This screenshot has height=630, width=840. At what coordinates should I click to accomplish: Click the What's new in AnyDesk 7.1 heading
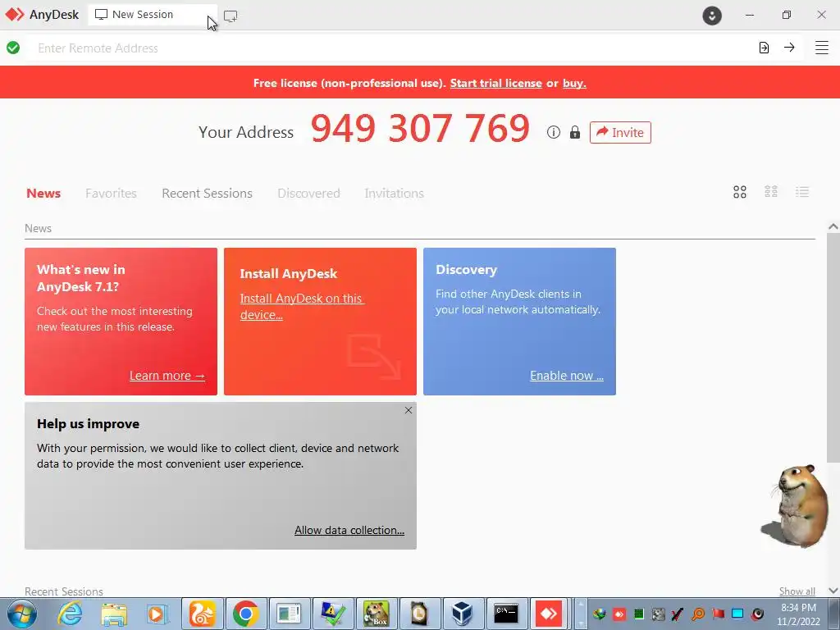[81, 278]
